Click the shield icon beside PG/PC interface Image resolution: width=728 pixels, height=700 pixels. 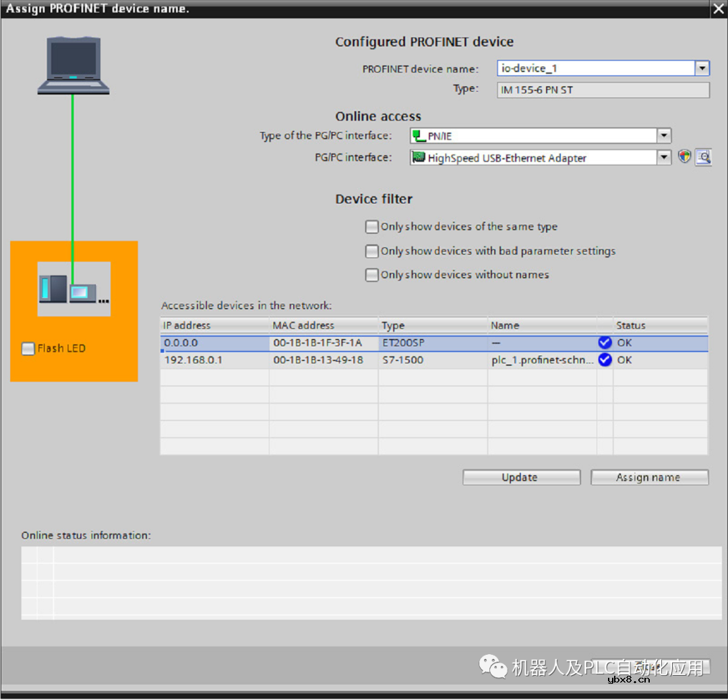(x=685, y=157)
